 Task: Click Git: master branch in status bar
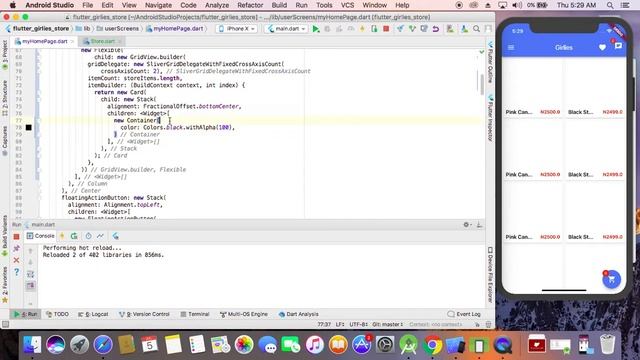pyautogui.click(x=387, y=324)
